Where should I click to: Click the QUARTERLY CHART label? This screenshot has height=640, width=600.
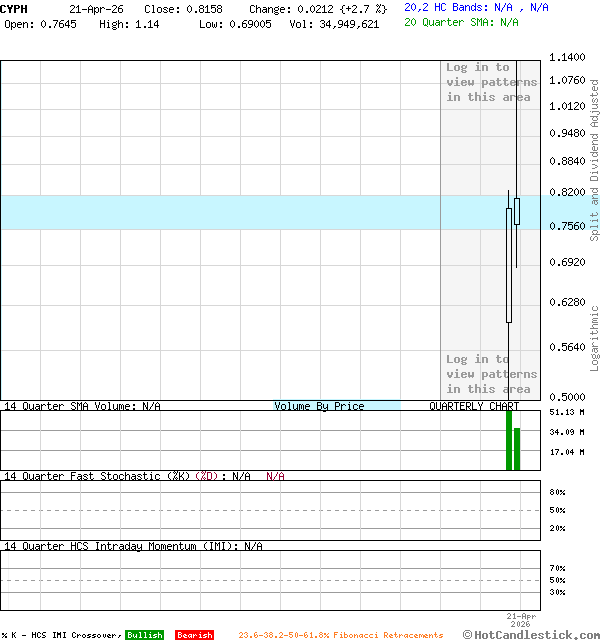[x=474, y=406]
